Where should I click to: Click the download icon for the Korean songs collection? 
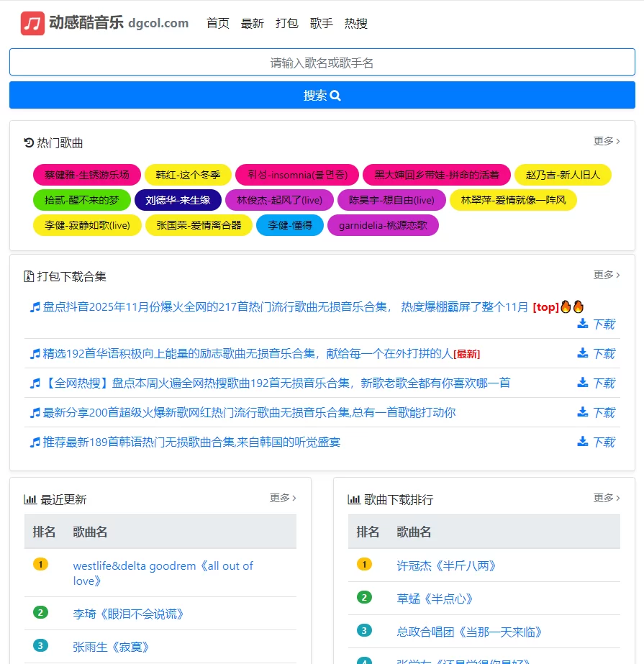(583, 442)
